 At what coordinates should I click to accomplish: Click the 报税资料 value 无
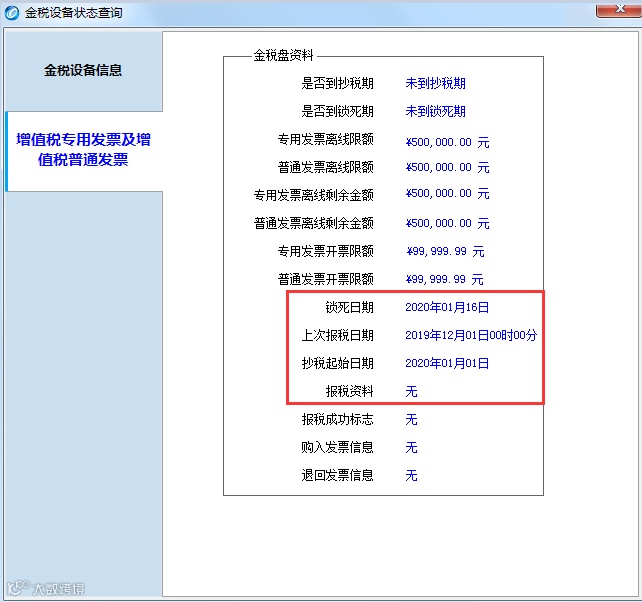[x=411, y=392]
